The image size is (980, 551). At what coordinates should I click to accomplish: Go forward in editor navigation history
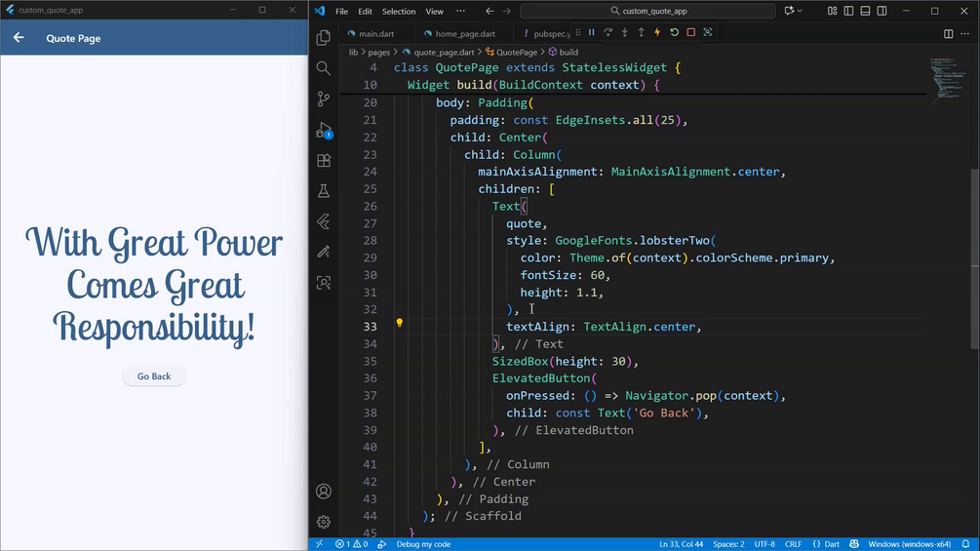[507, 12]
